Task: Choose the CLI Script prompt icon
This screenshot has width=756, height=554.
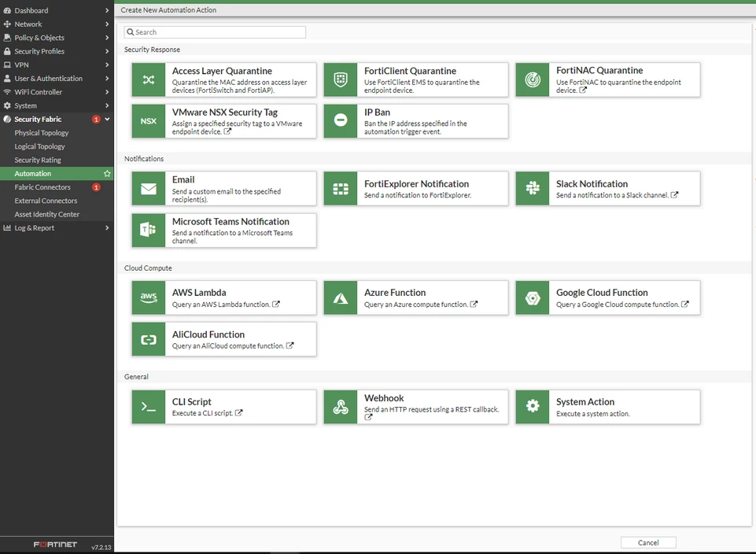Action: (149, 407)
